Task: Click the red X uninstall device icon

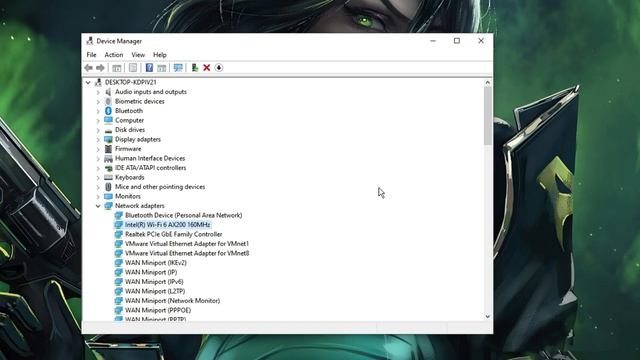Action: (x=207, y=68)
